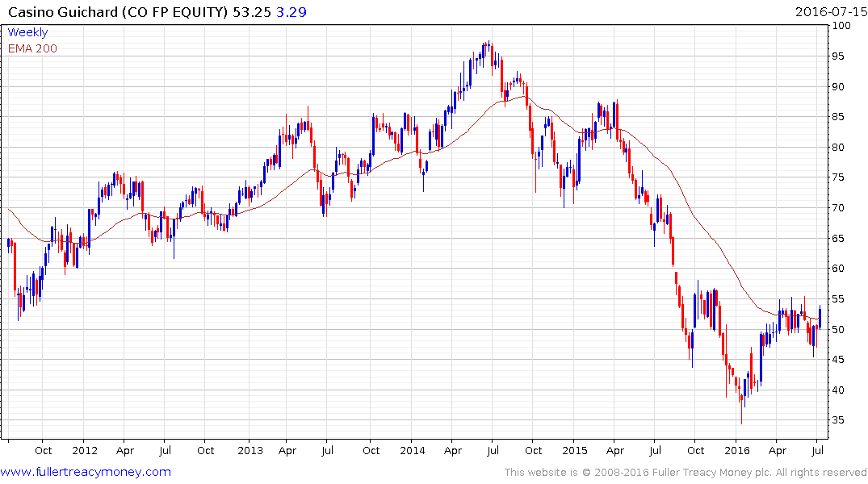Image resolution: width=868 pixels, height=484 pixels.
Task: Click the 60 price axis label
Action: 838,269
